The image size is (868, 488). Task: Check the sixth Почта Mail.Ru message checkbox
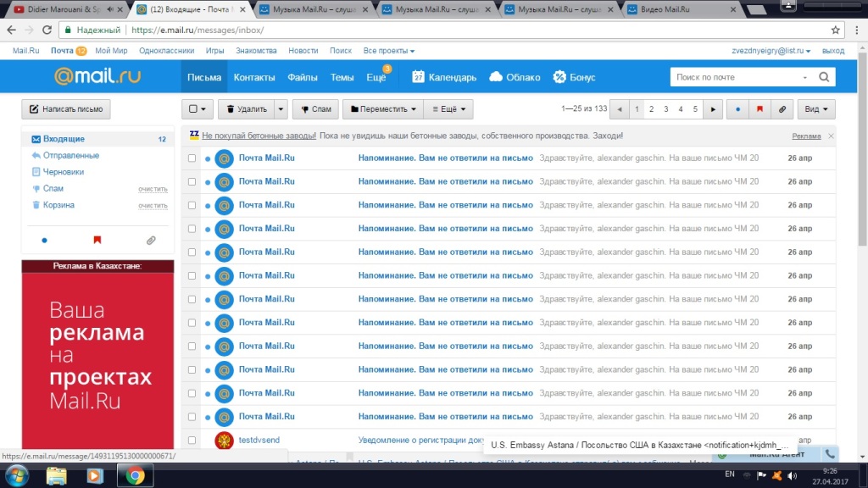(x=192, y=275)
